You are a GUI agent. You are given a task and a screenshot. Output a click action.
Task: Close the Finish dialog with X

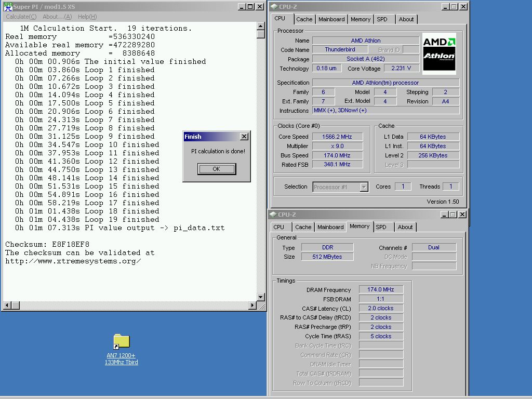pos(244,137)
